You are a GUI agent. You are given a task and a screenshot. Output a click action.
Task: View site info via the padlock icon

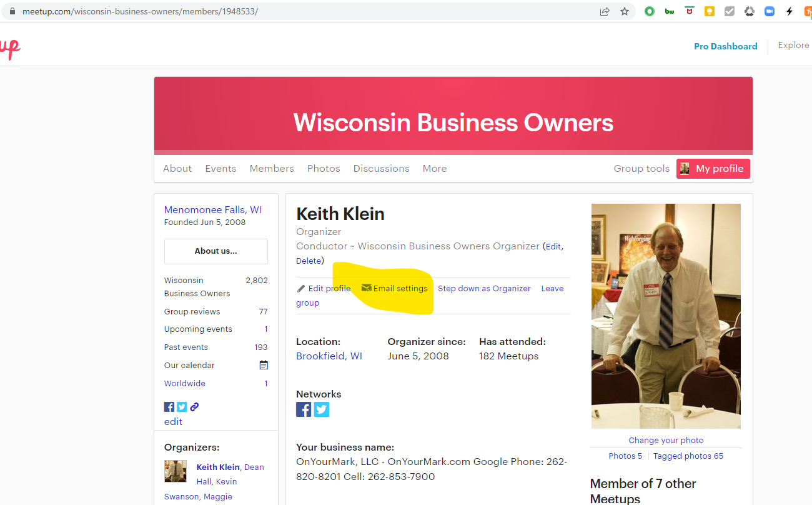[11, 12]
